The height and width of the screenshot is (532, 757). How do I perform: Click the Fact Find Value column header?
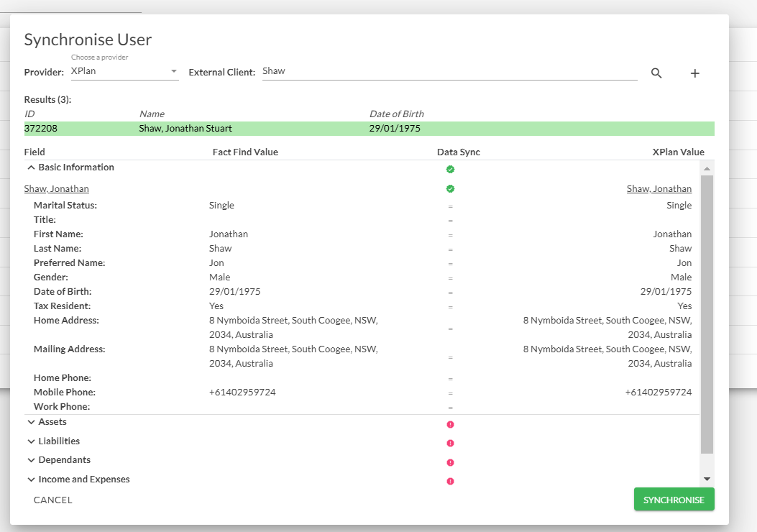click(x=245, y=152)
